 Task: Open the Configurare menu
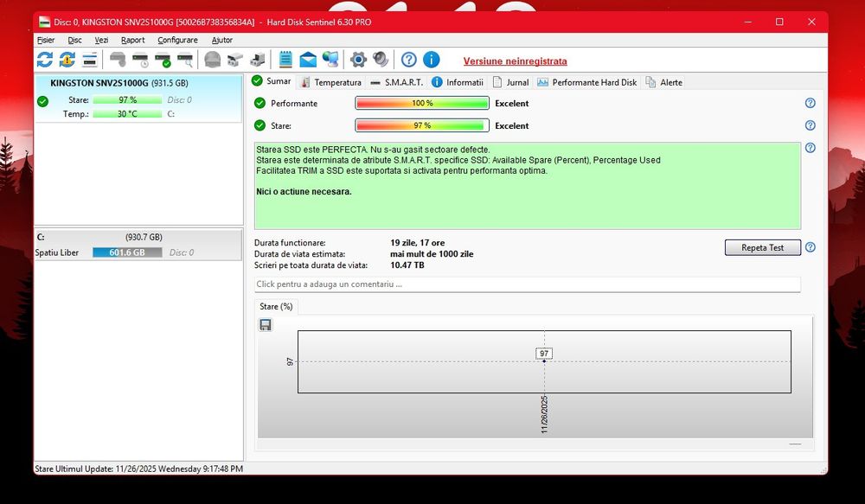pyautogui.click(x=177, y=41)
